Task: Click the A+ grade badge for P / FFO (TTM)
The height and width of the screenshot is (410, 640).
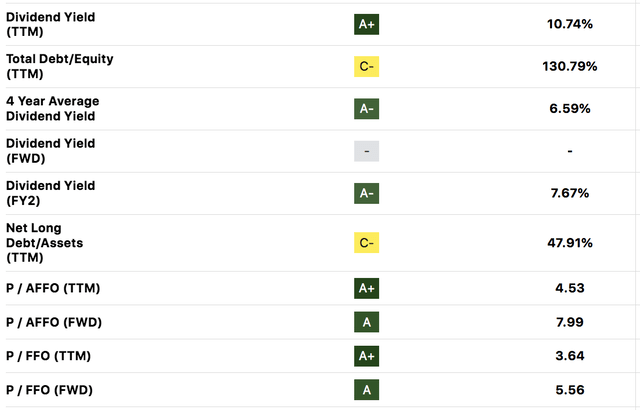Action: click(x=369, y=356)
